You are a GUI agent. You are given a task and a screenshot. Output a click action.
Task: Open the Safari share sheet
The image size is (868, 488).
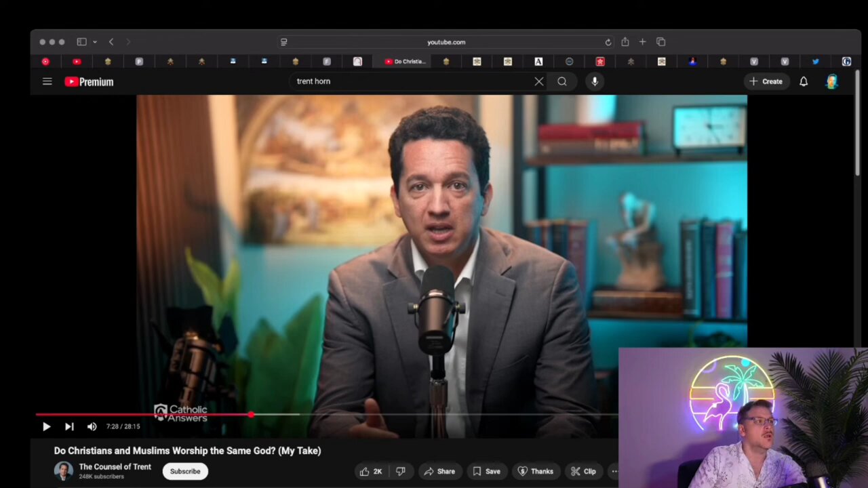[x=625, y=42]
